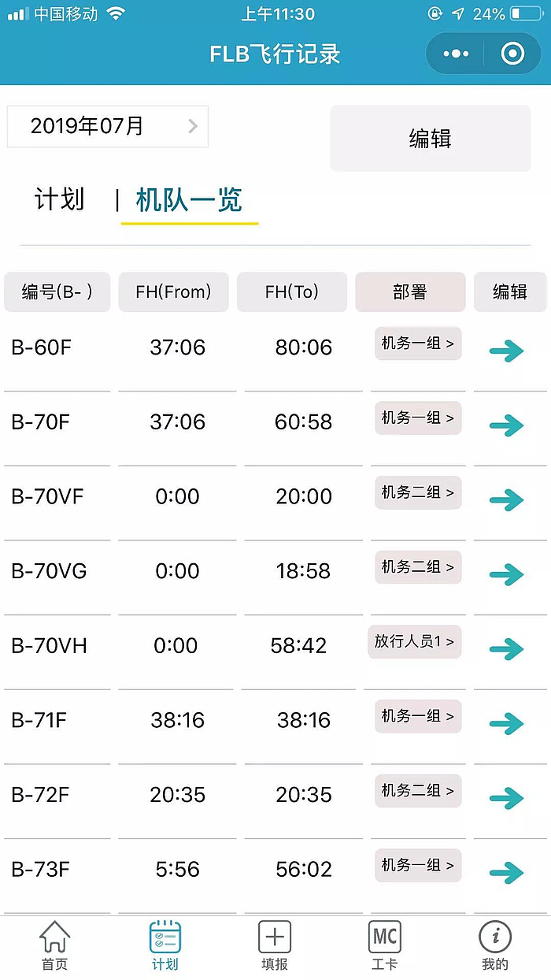Expand 机务二组 deployment for B-72F
Image resolution: width=551 pixels, height=980 pixels.
418,791
